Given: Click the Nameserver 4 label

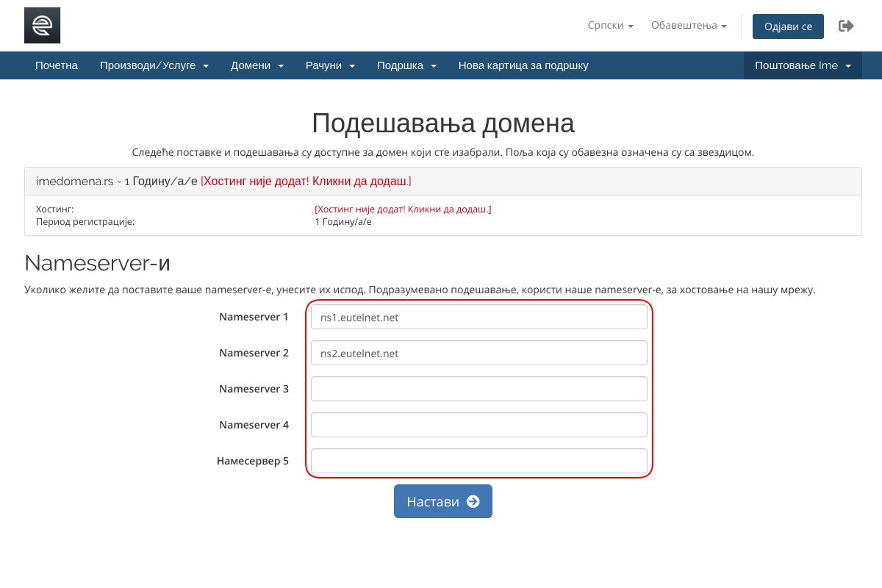Looking at the screenshot, I should 254,425.
